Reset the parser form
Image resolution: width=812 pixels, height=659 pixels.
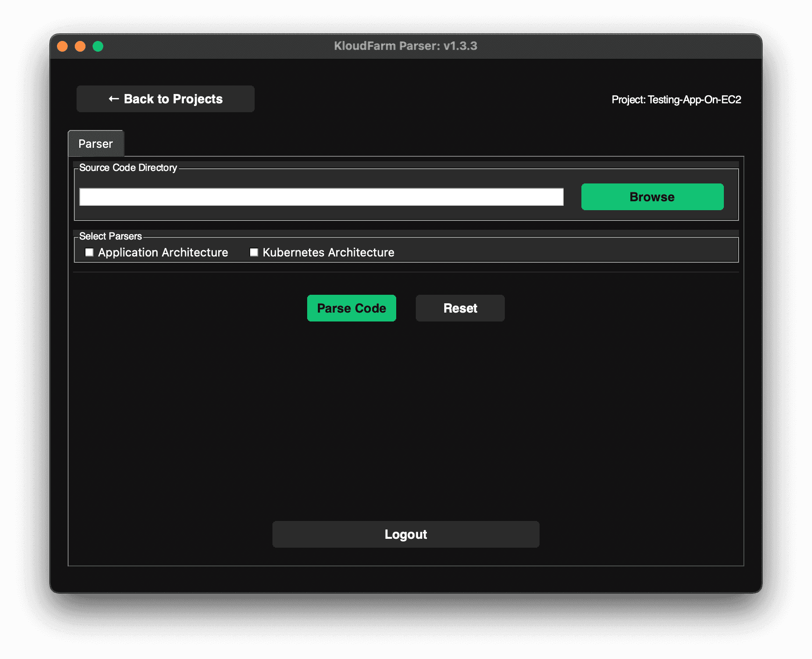pyautogui.click(x=459, y=308)
